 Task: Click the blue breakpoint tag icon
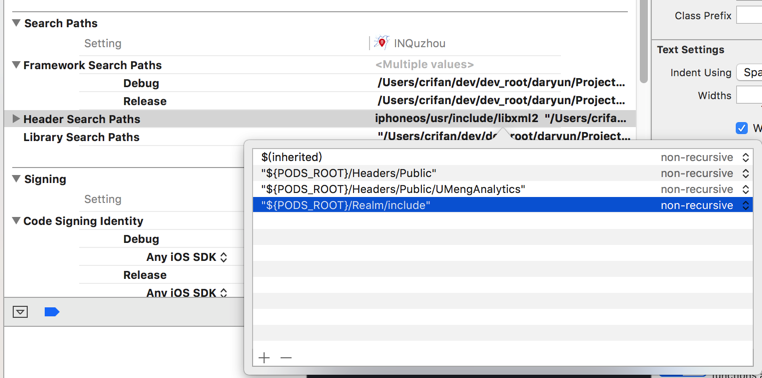point(52,312)
